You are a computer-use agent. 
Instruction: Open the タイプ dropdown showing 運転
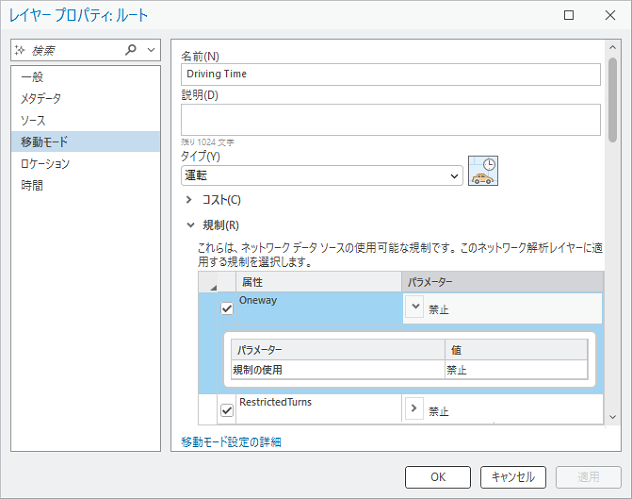tap(321, 175)
